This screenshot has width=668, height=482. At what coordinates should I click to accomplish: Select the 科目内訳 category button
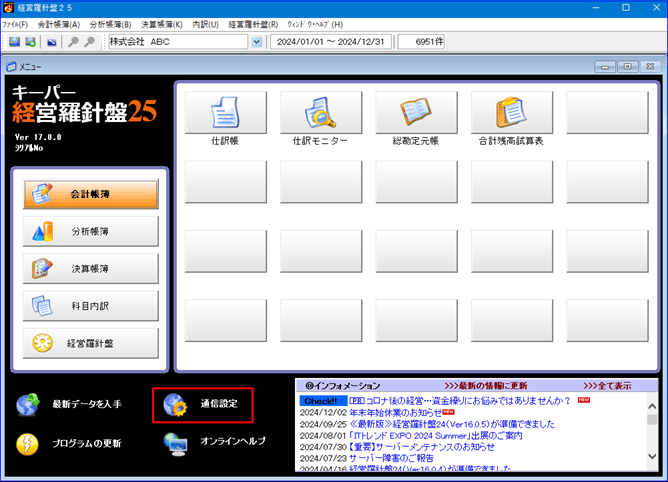pyautogui.click(x=91, y=306)
